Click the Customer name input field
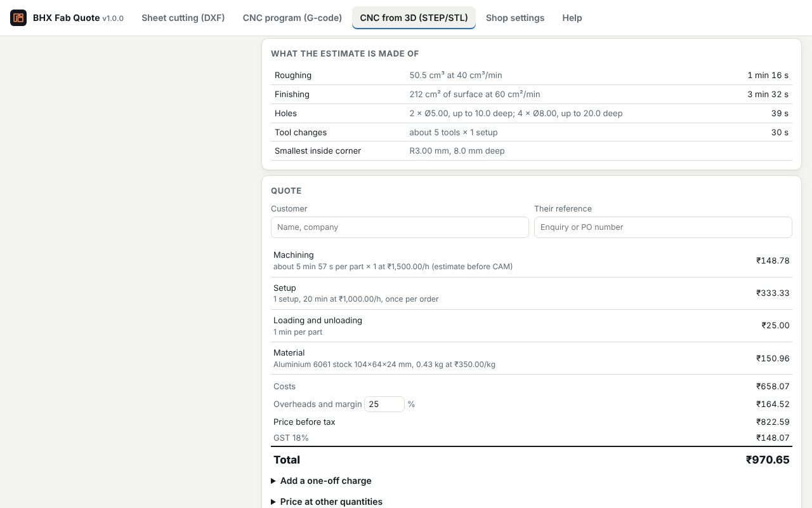812x508 pixels. click(400, 227)
